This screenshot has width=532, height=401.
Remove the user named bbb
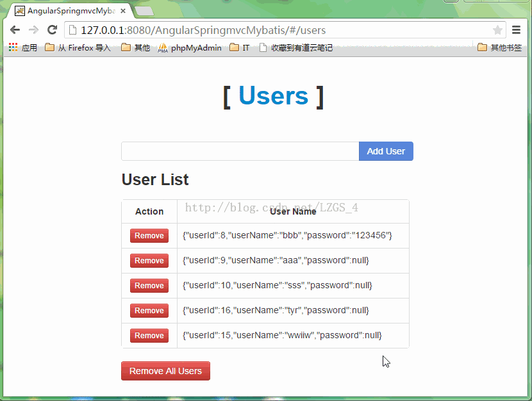click(149, 236)
